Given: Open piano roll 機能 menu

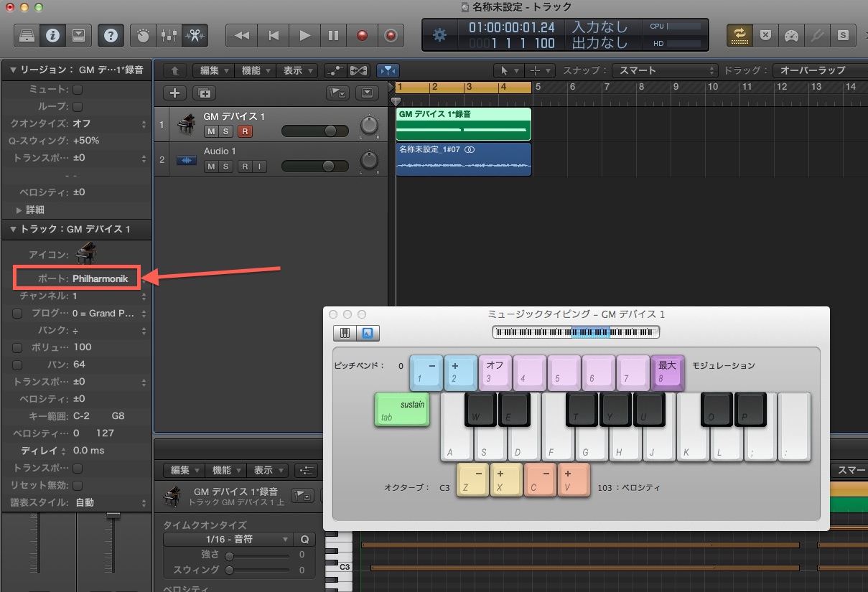Looking at the screenshot, I should pyautogui.click(x=226, y=471).
